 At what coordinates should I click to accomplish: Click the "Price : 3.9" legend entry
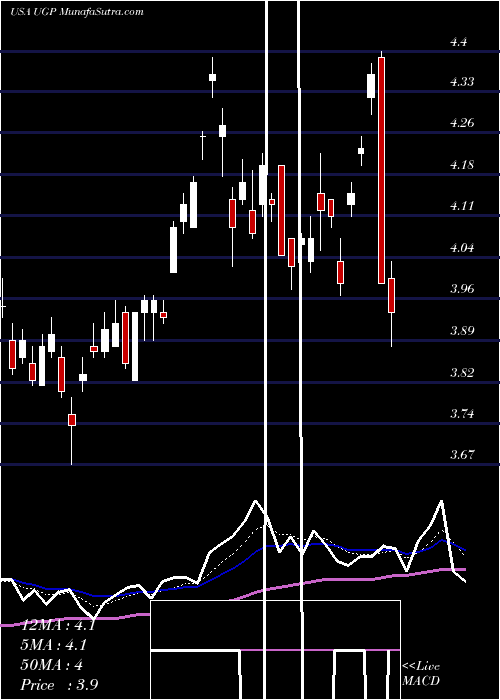(x=59, y=684)
